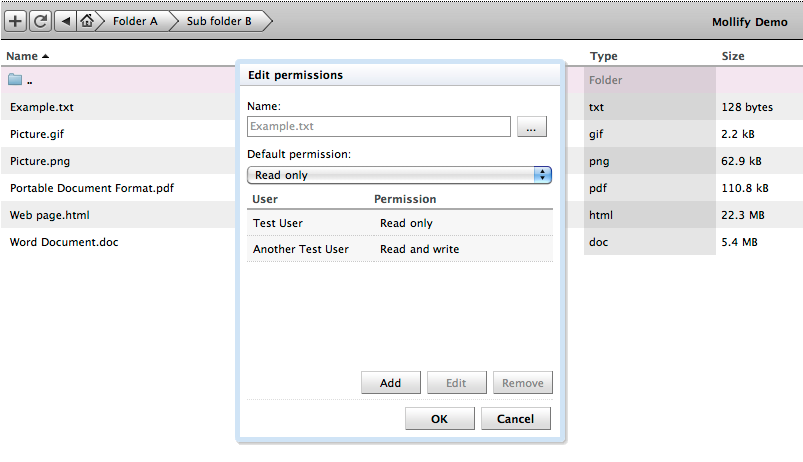803x462 pixels.
Task: Go to home folder via house icon
Action: pos(87,21)
